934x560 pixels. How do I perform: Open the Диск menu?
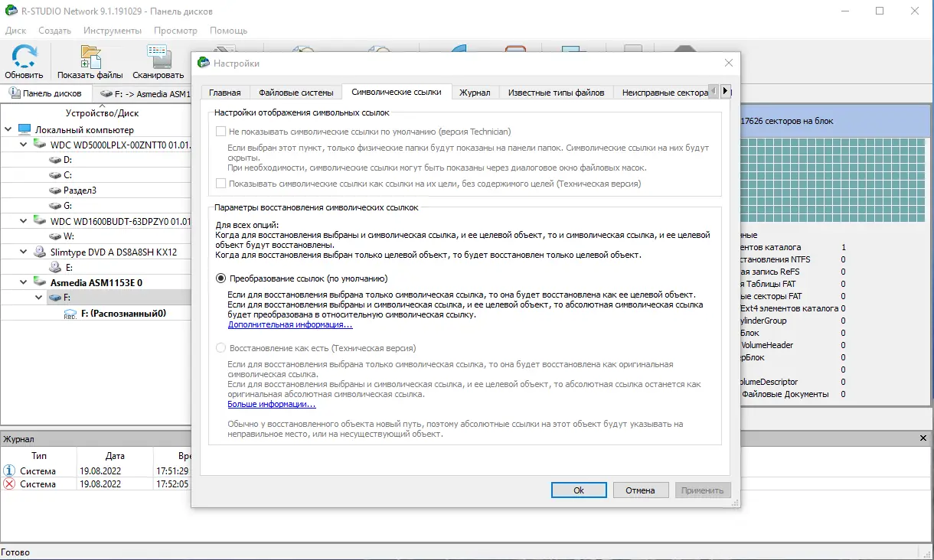pos(15,31)
